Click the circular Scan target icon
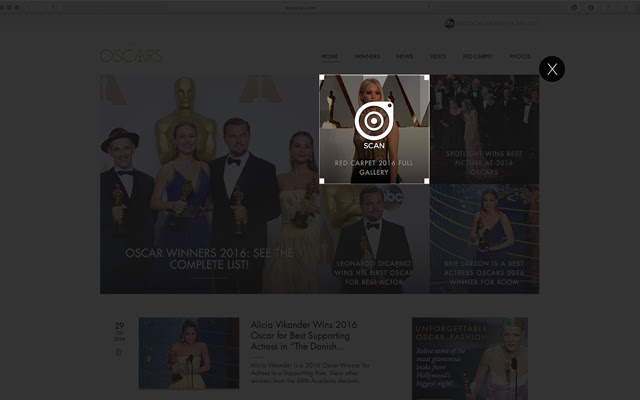640x400 pixels. (x=374, y=121)
